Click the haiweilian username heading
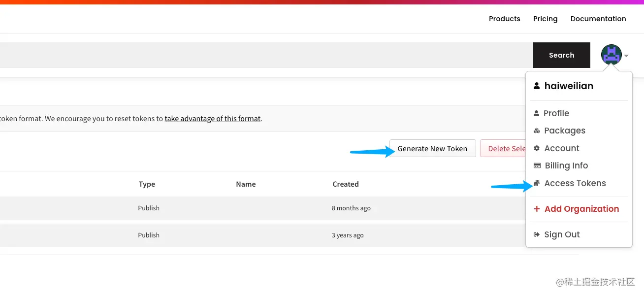Screen dimensions: 644x296 click(569, 86)
